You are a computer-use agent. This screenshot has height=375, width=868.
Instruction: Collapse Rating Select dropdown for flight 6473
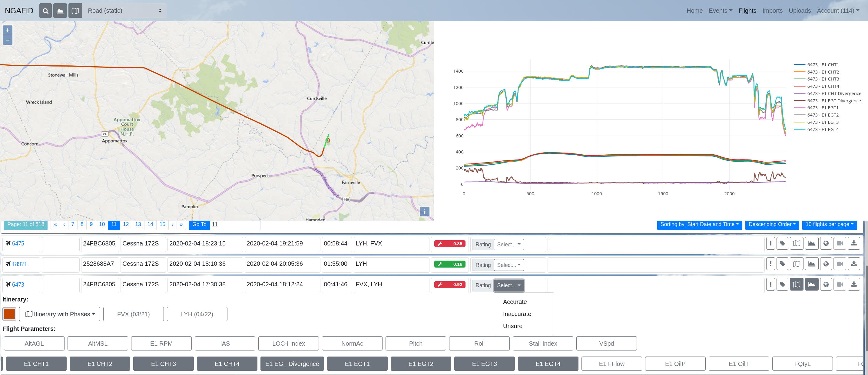509,285
